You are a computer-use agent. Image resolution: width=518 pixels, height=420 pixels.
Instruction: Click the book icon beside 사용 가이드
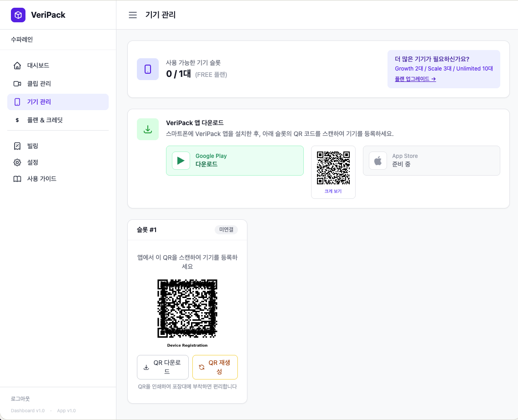17,179
